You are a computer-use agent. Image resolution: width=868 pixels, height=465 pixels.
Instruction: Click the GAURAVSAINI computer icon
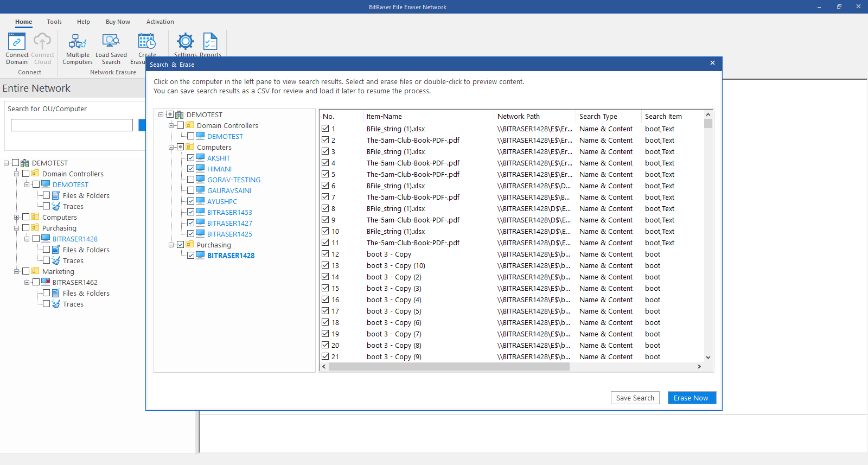pos(200,190)
